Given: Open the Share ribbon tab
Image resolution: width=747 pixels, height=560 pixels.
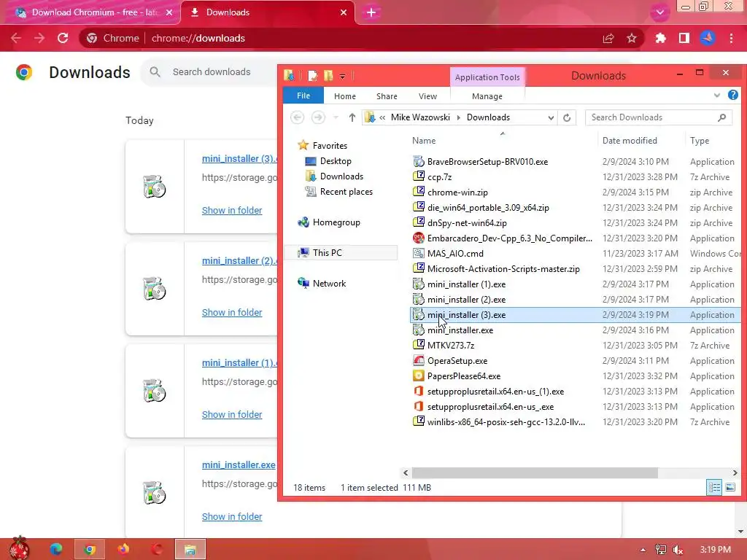Looking at the screenshot, I should [x=387, y=96].
